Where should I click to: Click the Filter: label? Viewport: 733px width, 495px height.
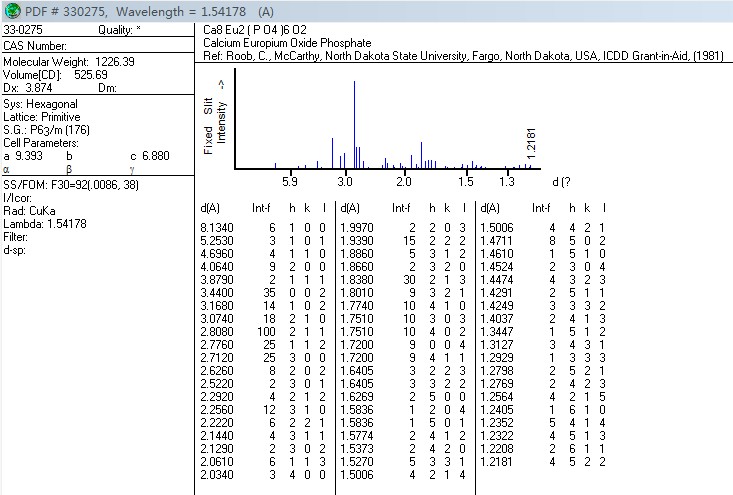15,237
